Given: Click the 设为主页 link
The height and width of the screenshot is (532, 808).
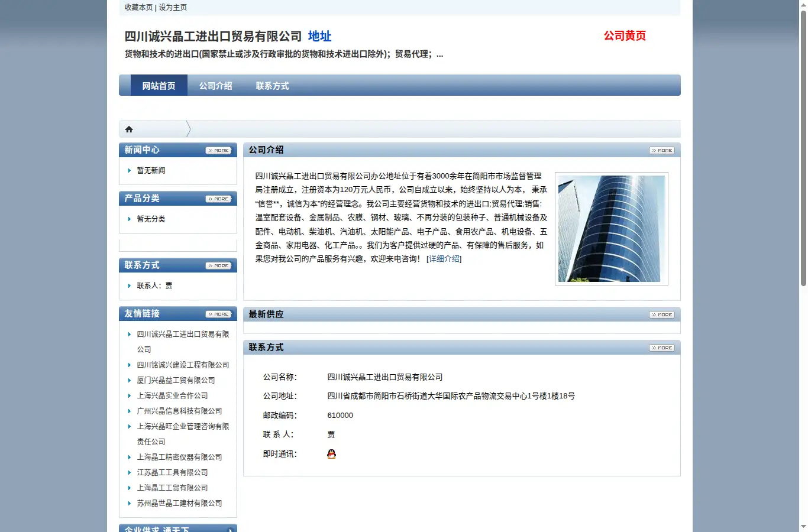Looking at the screenshot, I should point(173,7).
